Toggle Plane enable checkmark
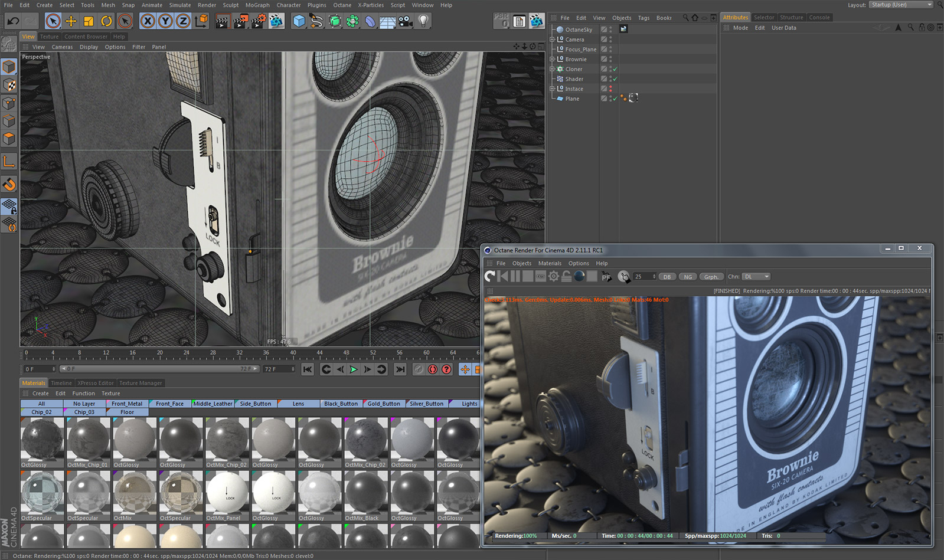 coord(615,99)
